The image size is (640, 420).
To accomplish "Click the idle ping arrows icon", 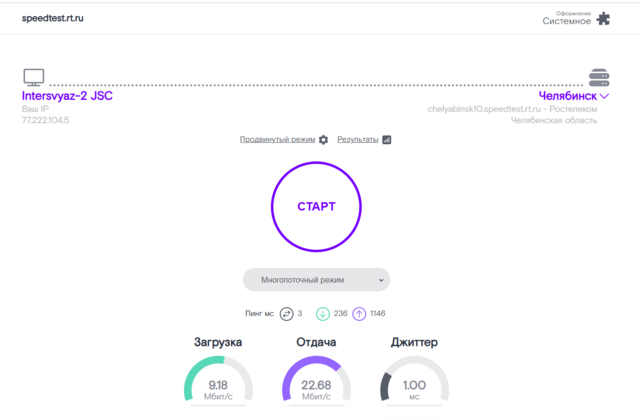I will point(285,313).
